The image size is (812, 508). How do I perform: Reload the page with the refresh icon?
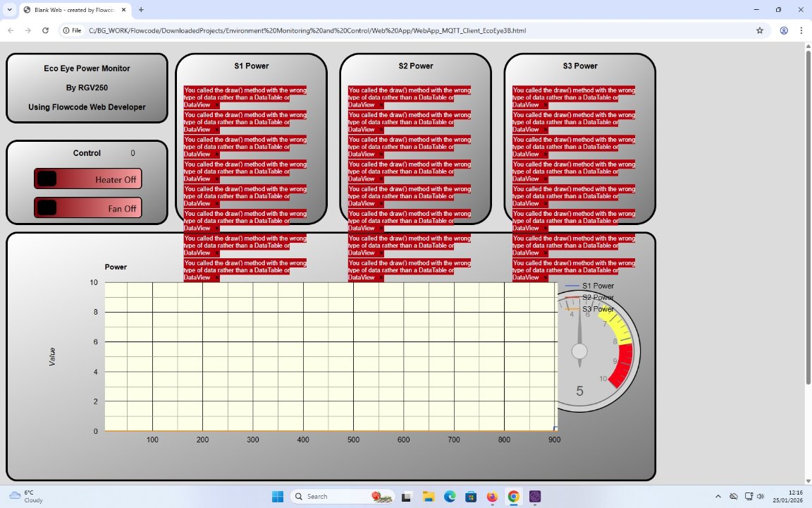point(46,30)
